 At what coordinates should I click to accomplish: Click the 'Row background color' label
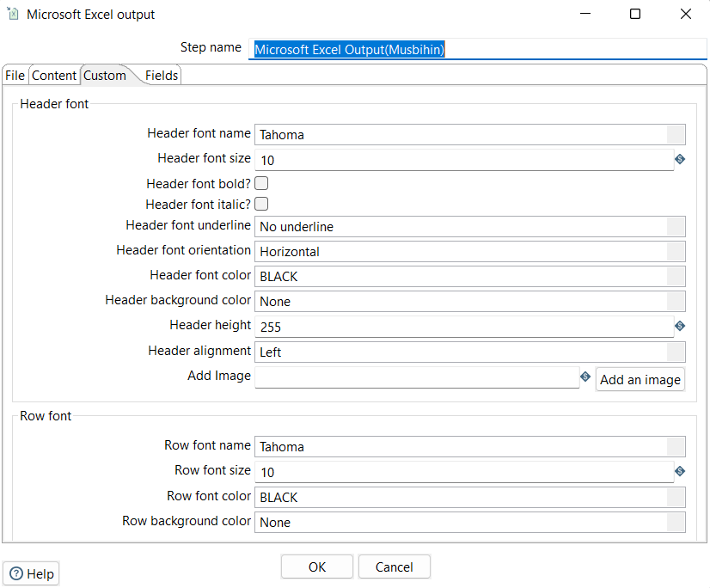[x=187, y=521]
